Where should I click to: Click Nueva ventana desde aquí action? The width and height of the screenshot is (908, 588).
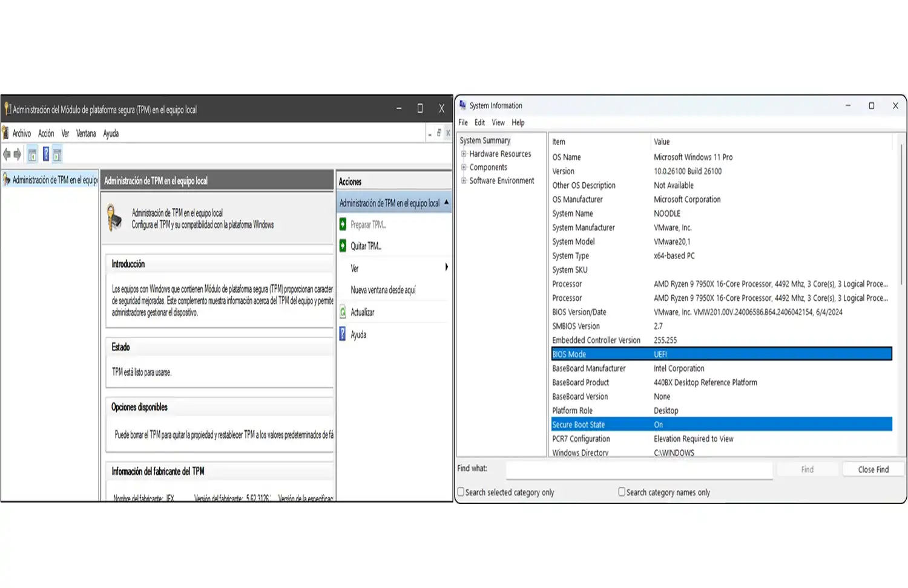click(383, 290)
